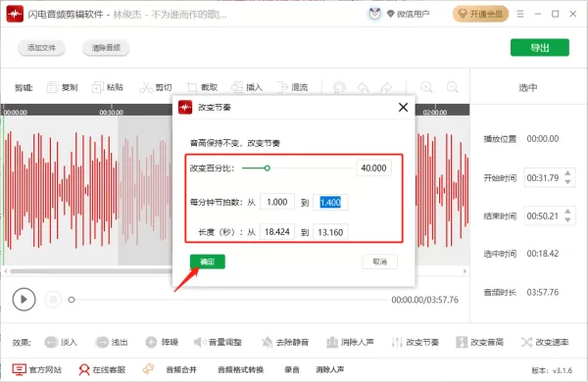The height and width of the screenshot is (382, 588).
Task: Open 改变速率 speed effect
Action: (545, 342)
